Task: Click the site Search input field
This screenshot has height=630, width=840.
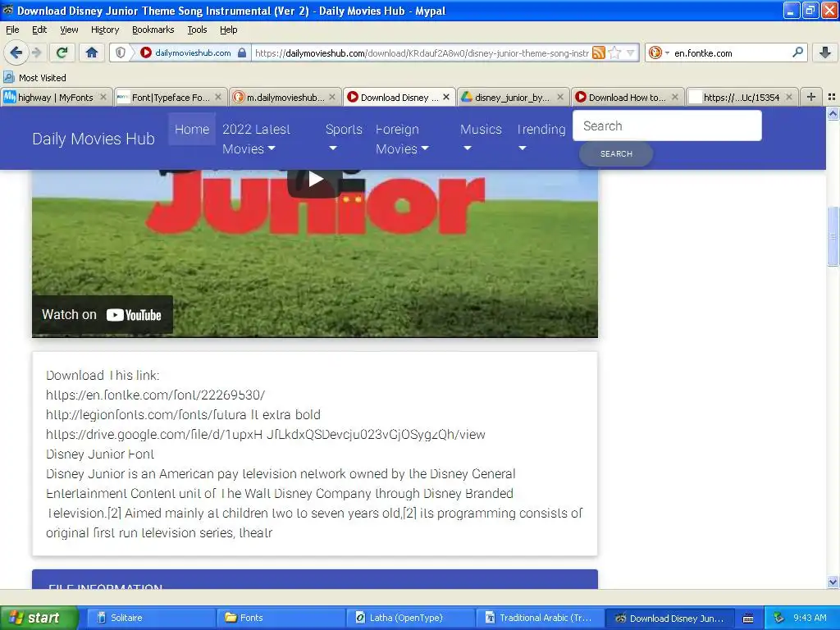Action: [667, 126]
